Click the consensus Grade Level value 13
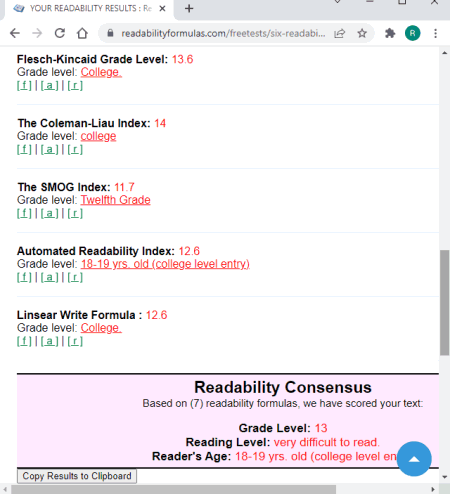 (321, 428)
